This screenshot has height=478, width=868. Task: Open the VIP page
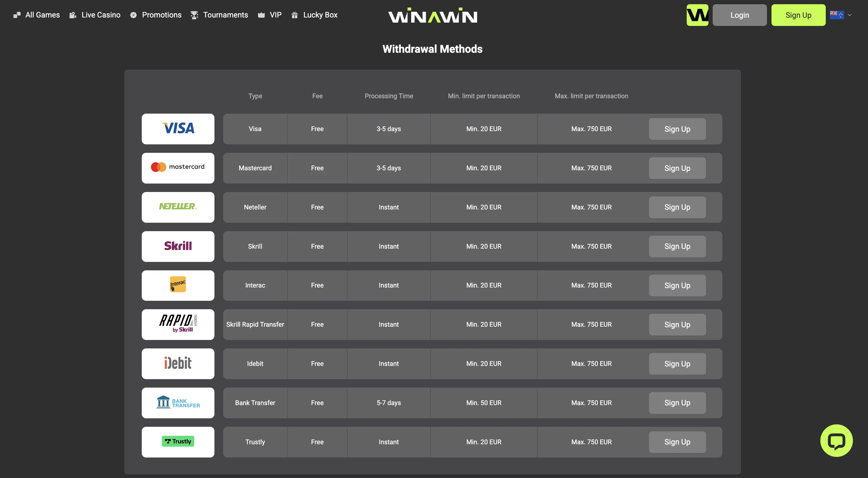270,15
